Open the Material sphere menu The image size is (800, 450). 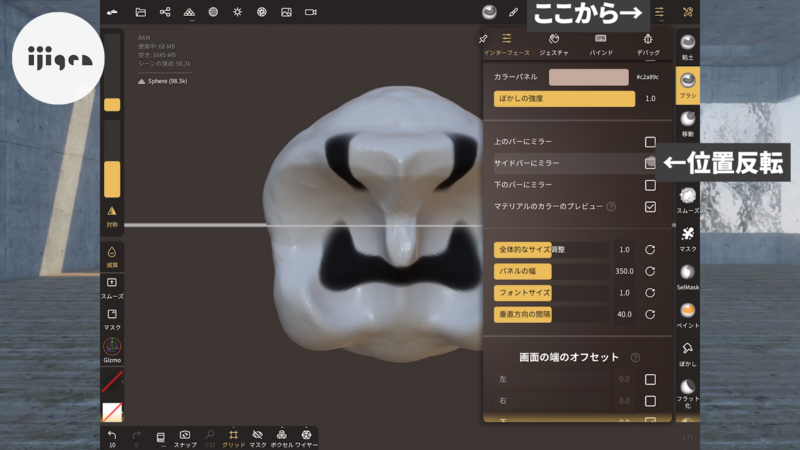click(213, 12)
